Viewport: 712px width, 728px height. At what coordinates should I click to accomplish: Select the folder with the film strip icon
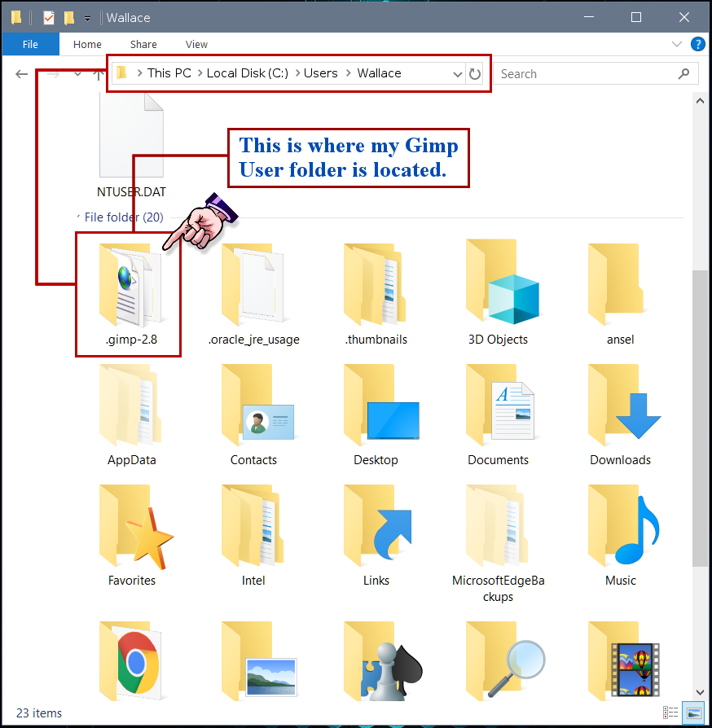click(x=623, y=661)
